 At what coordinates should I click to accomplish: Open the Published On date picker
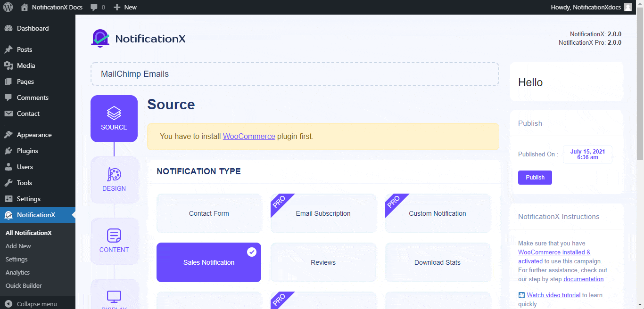coord(587,154)
